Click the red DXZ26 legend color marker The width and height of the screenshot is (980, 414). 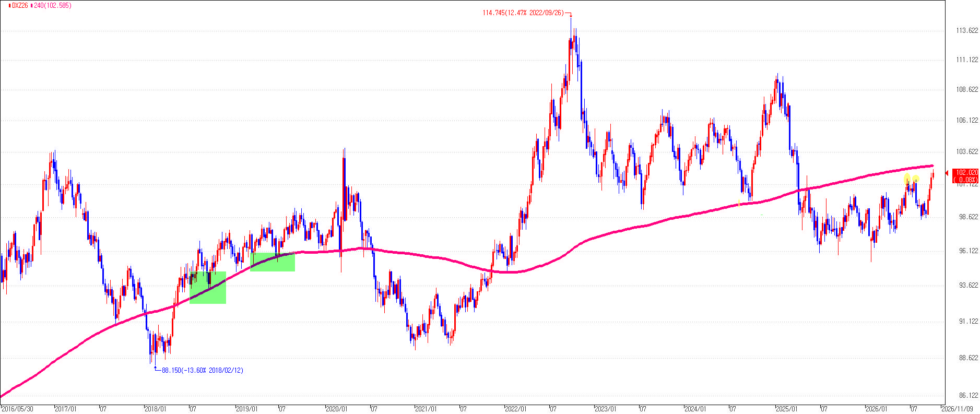pos(9,5)
